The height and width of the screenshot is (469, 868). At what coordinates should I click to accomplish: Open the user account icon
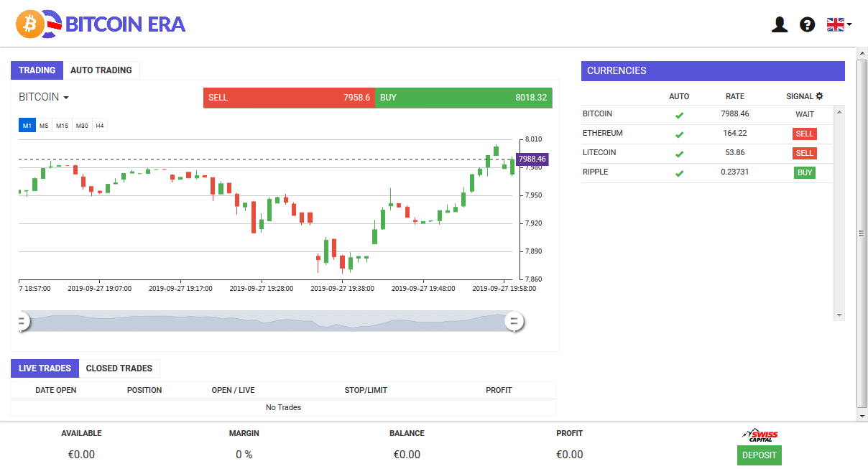(780, 24)
